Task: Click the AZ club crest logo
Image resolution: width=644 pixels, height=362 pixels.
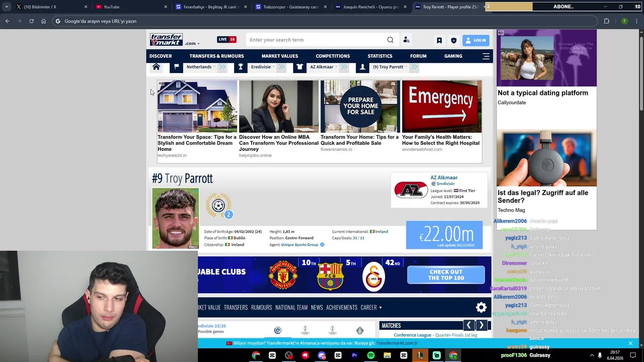Action: [411, 190]
